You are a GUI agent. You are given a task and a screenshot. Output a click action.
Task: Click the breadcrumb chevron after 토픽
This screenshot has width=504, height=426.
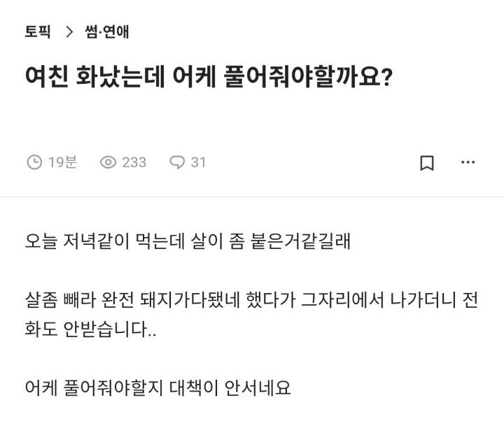point(69,31)
